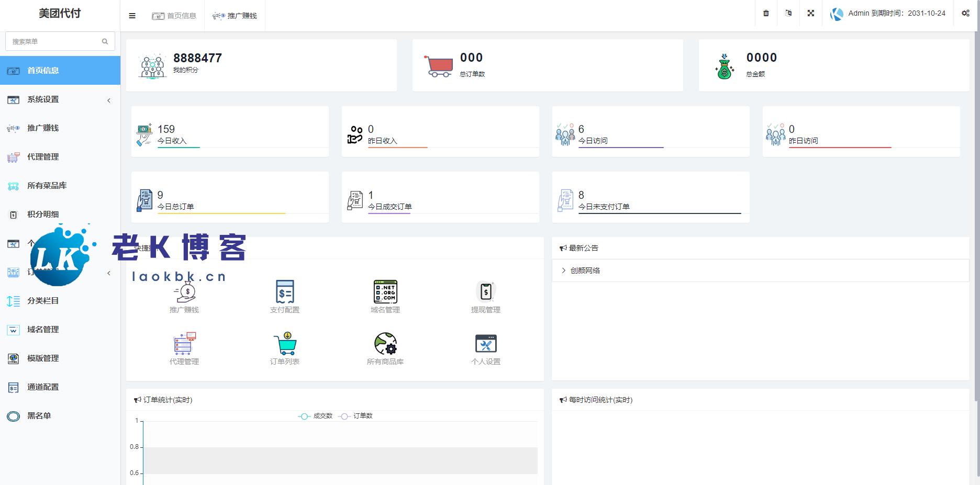This screenshot has height=485, width=980.
Task: Open 所有商品库 globe shortcut icon
Action: (x=385, y=344)
